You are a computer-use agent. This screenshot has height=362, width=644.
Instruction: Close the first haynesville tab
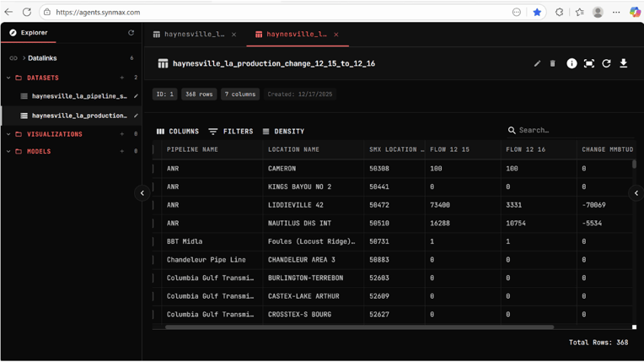233,34
